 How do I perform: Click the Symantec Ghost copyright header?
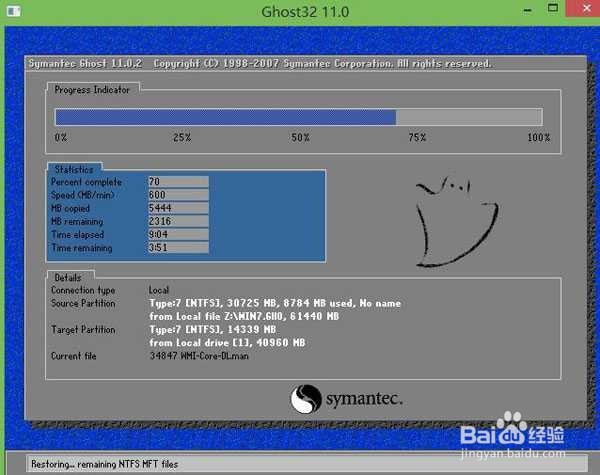click(x=260, y=64)
